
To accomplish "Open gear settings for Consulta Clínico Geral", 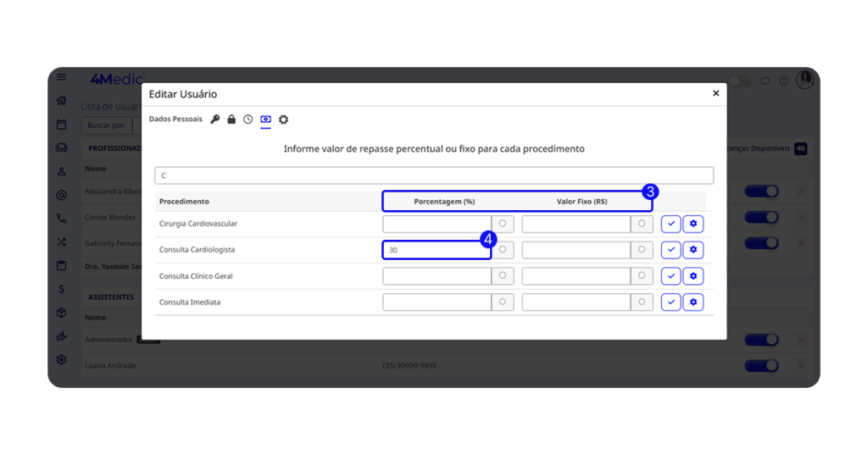I will pyautogui.click(x=693, y=276).
